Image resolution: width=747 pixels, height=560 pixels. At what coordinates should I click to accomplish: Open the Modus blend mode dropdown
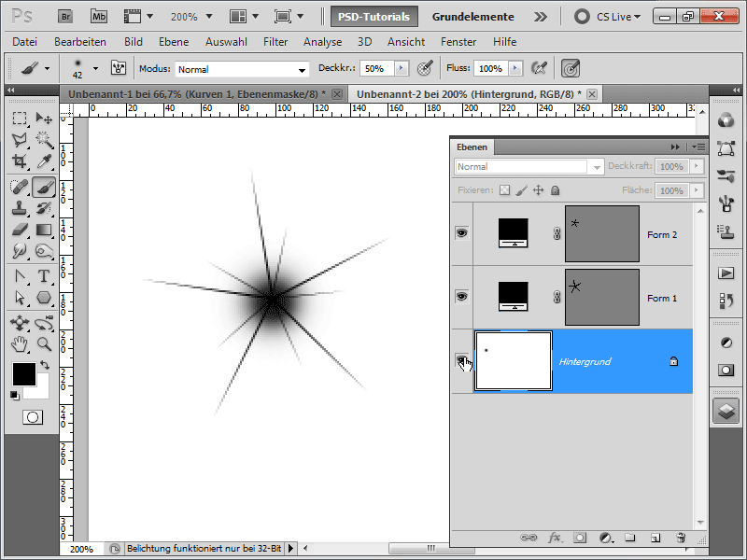coord(242,69)
